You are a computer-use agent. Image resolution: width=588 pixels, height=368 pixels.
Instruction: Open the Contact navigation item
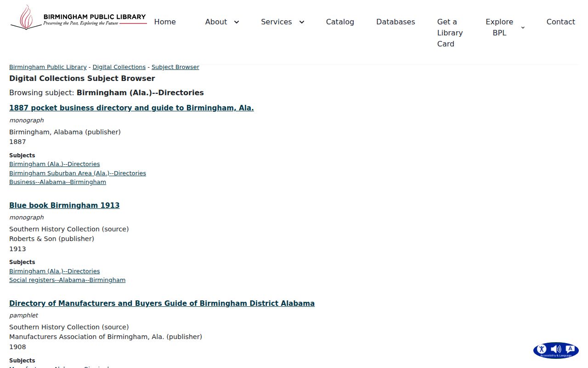(x=560, y=22)
